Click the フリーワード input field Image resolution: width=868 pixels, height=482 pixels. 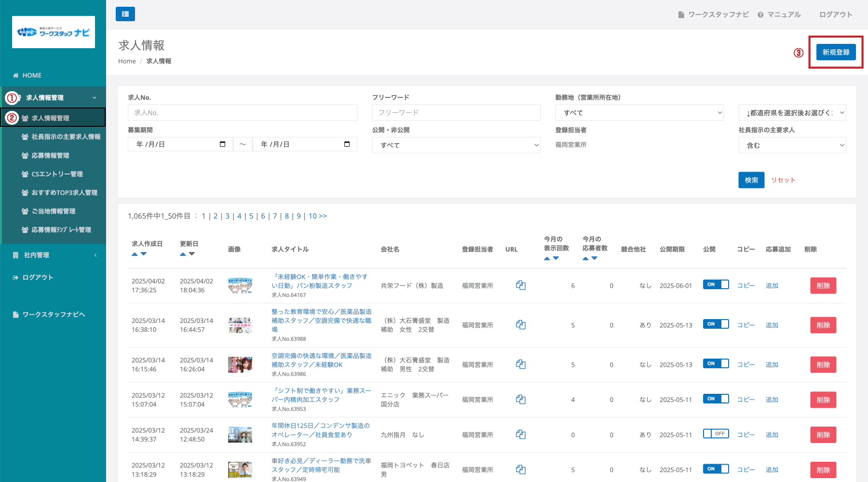pos(456,113)
